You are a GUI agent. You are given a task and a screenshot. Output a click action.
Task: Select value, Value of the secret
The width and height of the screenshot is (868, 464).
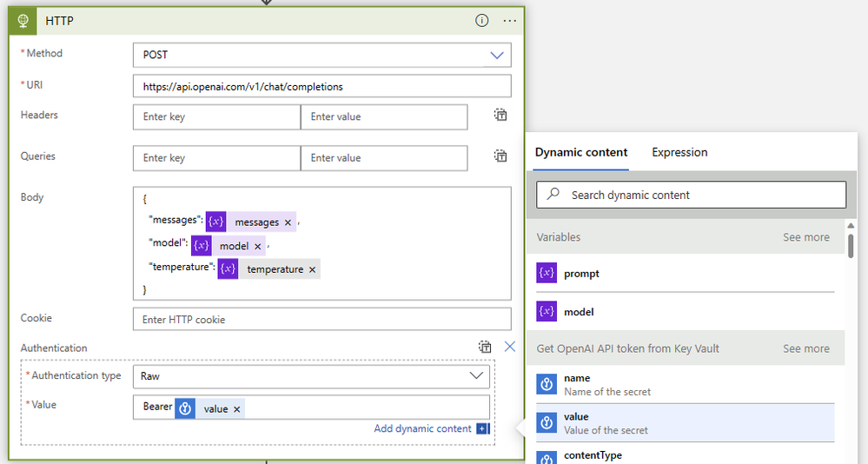click(x=686, y=423)
